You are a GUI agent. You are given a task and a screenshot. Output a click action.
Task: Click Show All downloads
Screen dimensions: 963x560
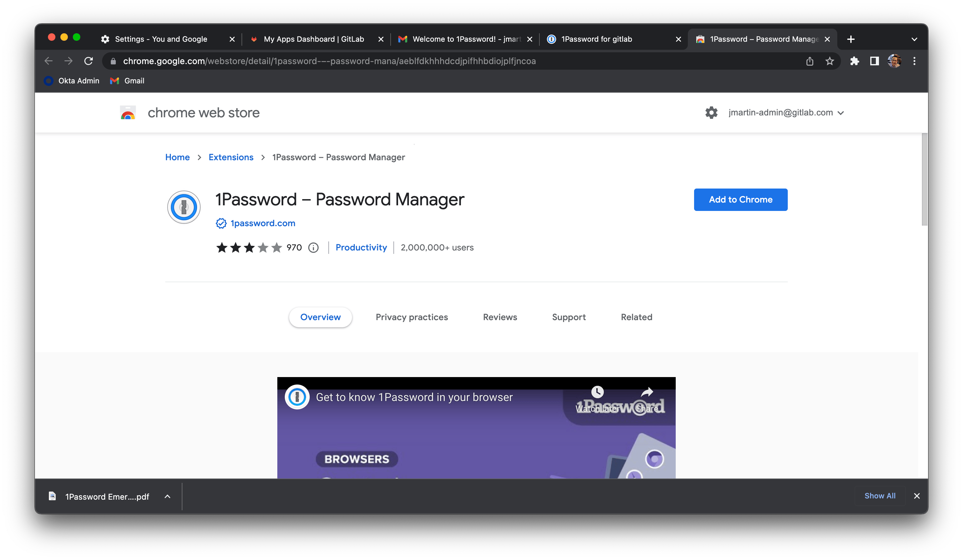click(x=880, y=496)
